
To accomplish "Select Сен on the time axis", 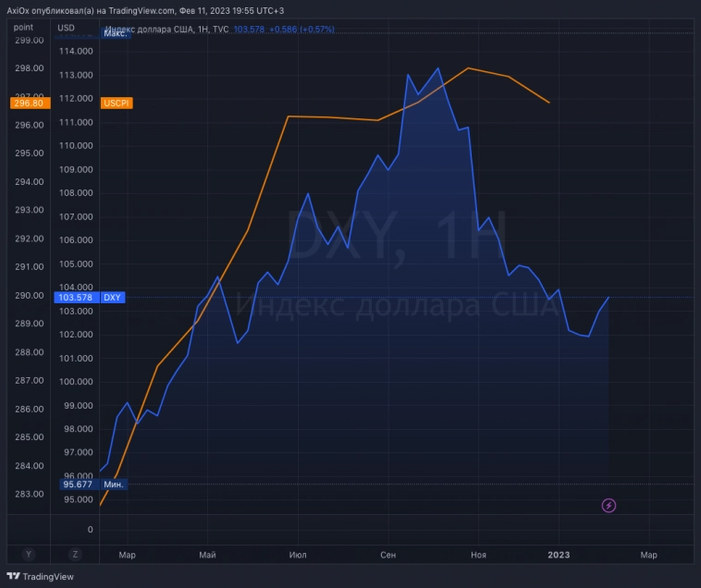I will (388, 555).
